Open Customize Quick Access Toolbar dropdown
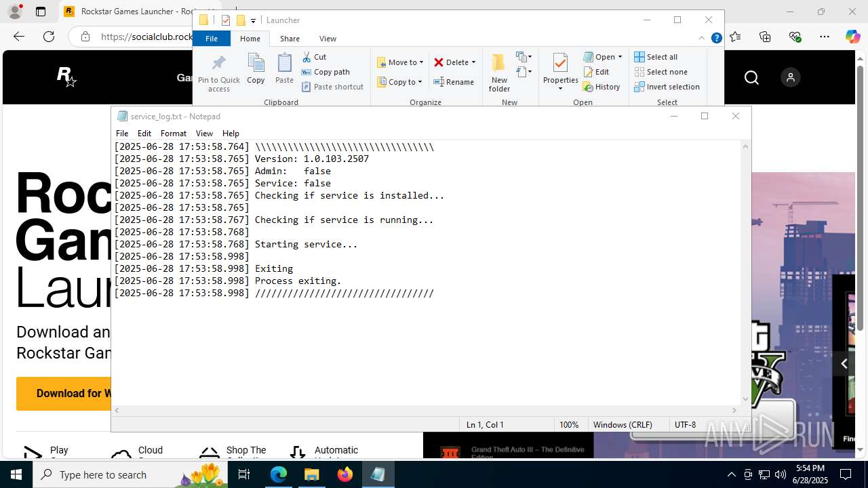Screen dimensions: 868x488 (x=253, y=20)
